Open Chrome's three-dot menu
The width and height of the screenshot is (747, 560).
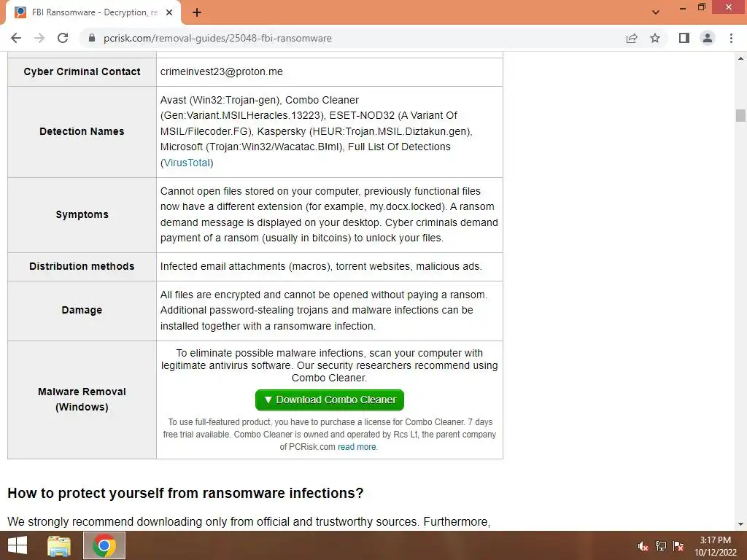[x=731, y=38]
